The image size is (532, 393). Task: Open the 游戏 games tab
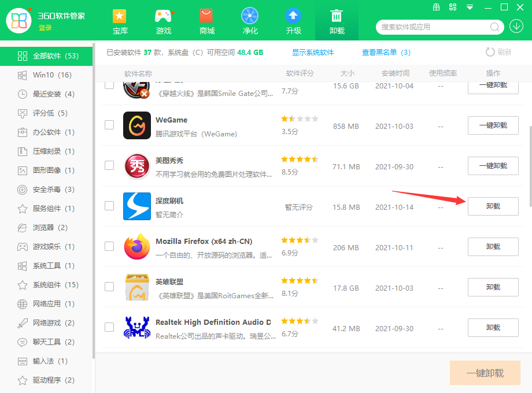click(x=163, y=22)
